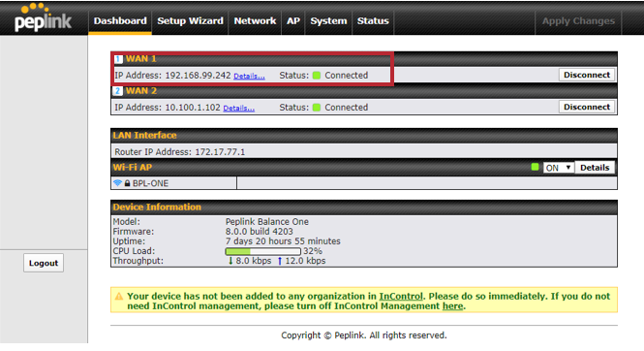Click the model Peplink Balance One
The height and width of the screenshot is (351, 644).
click(x=267, y=221)
